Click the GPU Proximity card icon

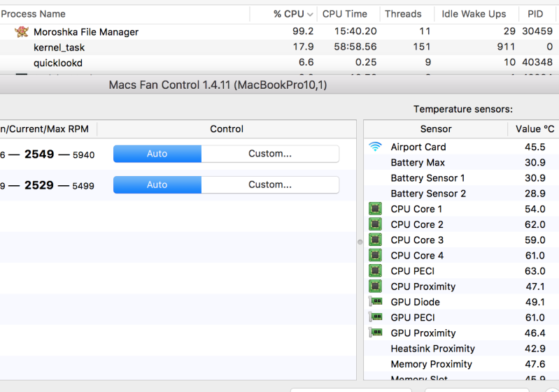point(376,333)
